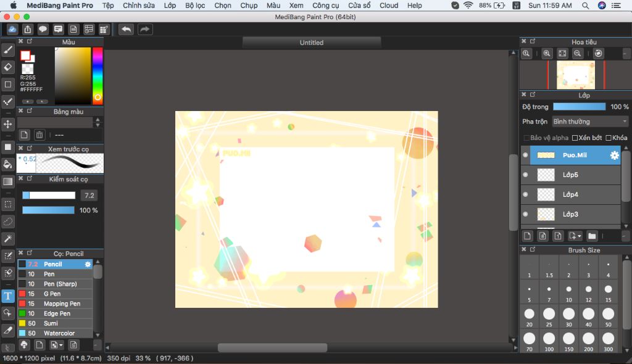
Task: Open the Cloud menu
Action: 389,6
